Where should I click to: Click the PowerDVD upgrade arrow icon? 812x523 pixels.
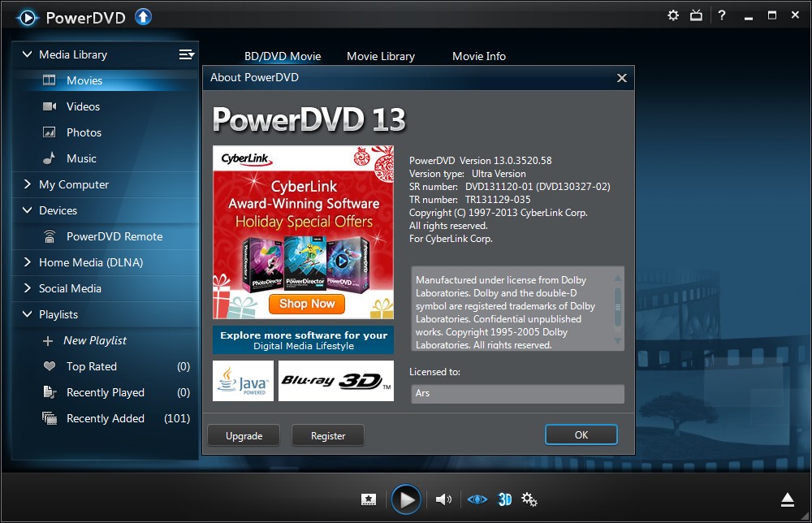point(144,17)
